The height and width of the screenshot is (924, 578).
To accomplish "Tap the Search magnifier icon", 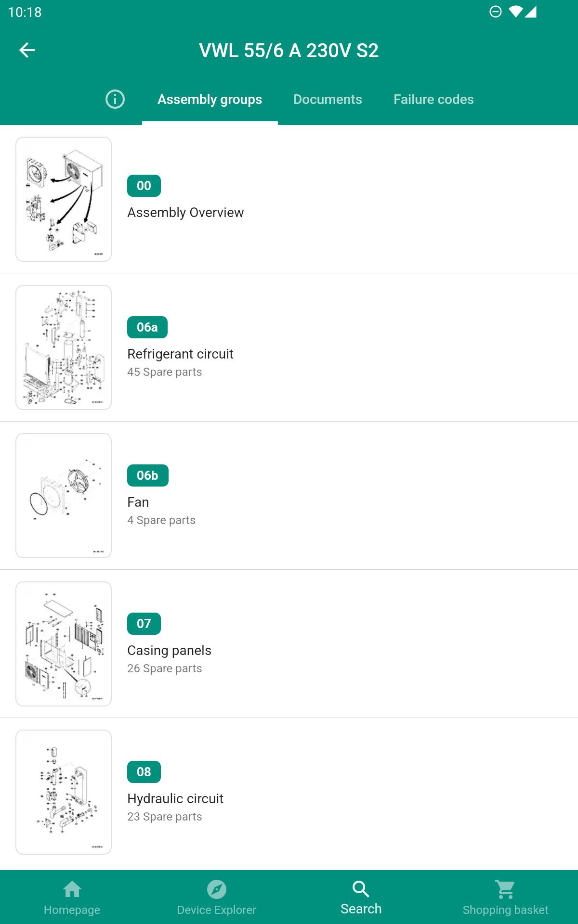I will [x=361, y=889].
